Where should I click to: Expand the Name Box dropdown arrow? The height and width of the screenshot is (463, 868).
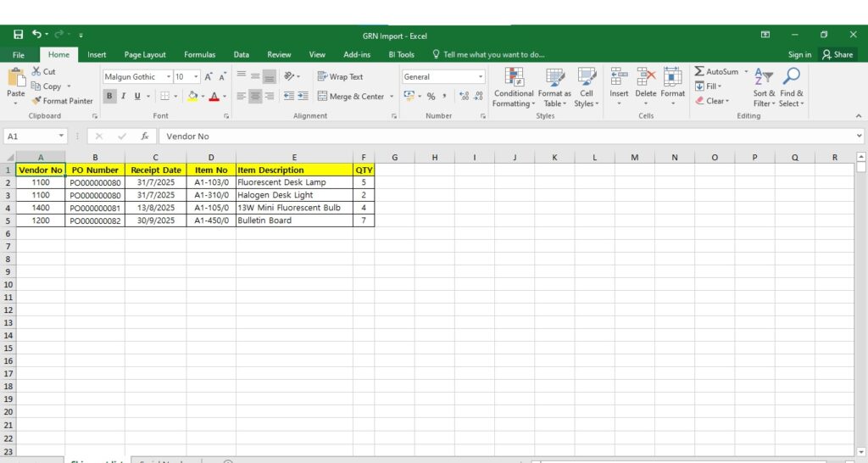click(61, 136)
